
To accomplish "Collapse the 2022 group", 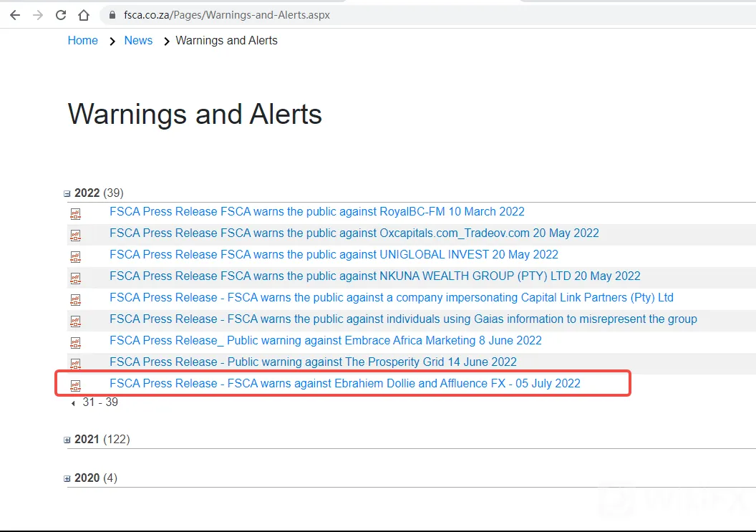I will [x=67, y=194].
